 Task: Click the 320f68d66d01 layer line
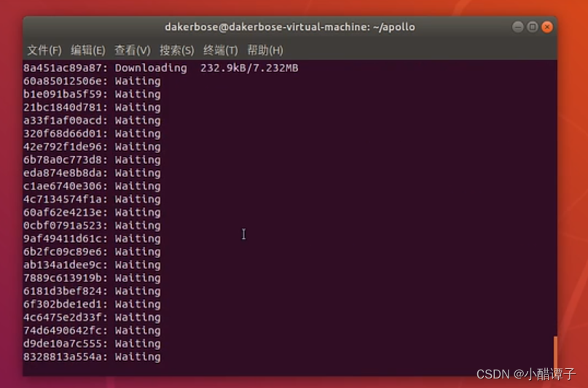coord(92,133)
